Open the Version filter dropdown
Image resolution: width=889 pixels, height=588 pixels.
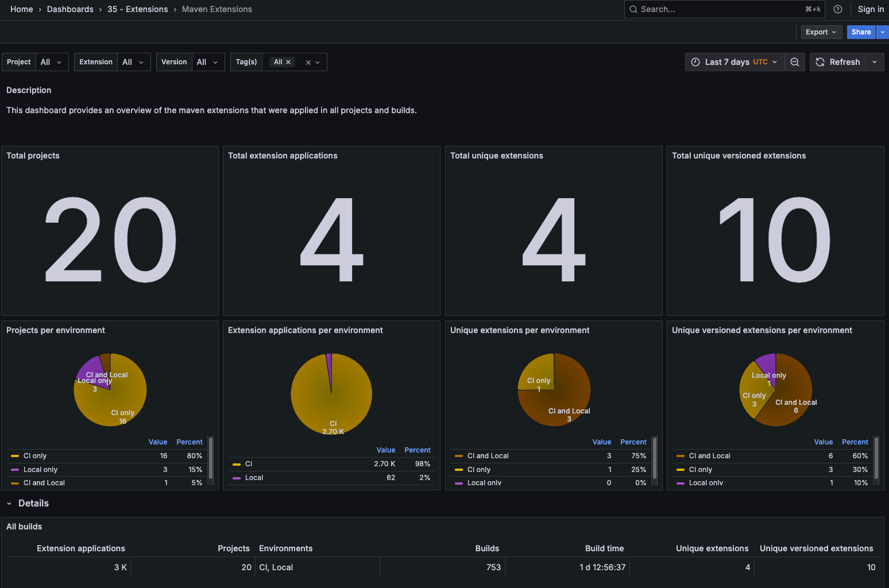[208, 61]
